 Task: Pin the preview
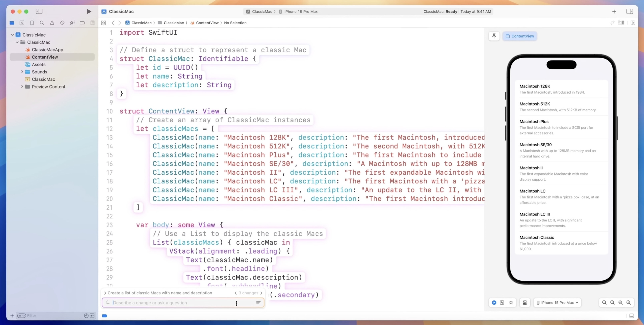494,36
